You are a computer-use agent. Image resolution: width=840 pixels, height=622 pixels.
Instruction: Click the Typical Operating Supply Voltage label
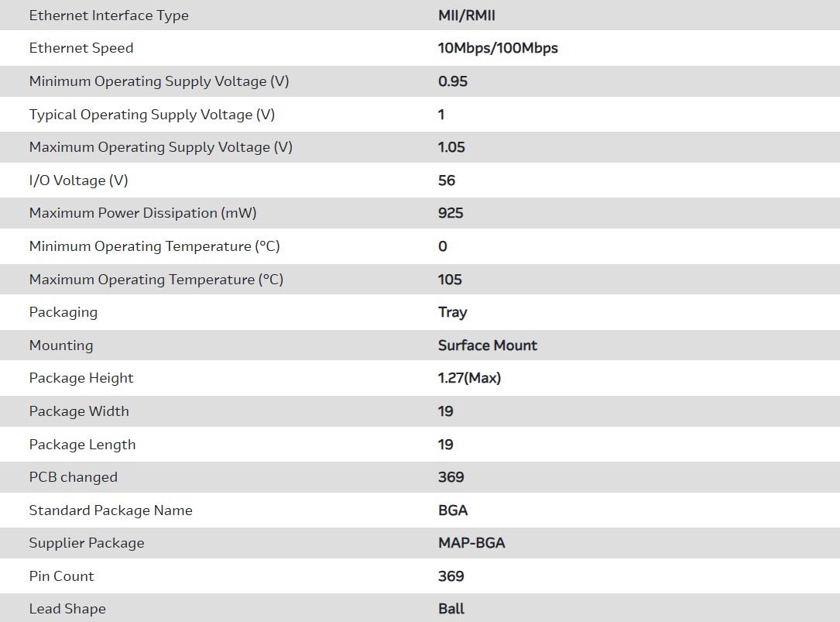[152, 115]
